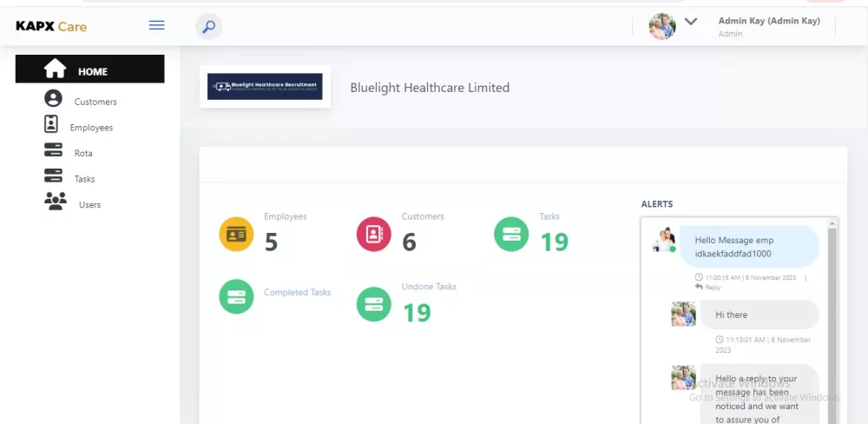Image resolution: width=868 pixels, height=424 pixels.
Task: Click the green Tasks card icon
Action: (511, 234)
